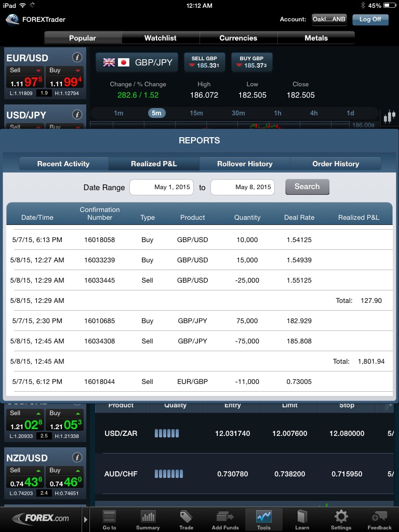Tap the Trade tag icon
Screen dimensions: 399x532
[186, 518]
